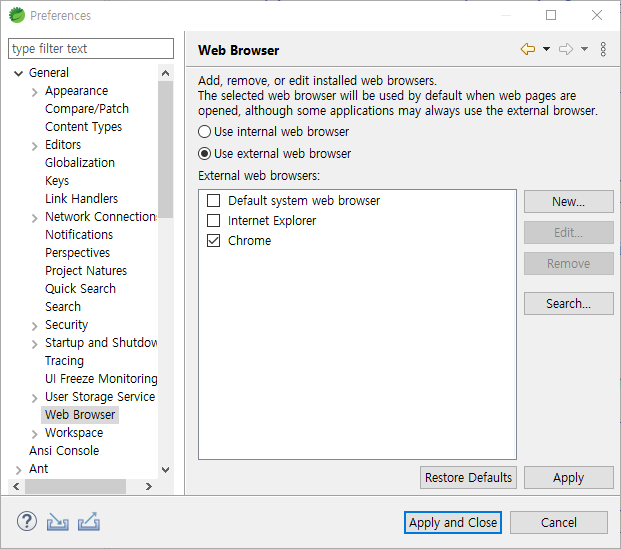Select Tracing in the tree
This screenshot has height=549, width=621.
click(x=64, y=360)
